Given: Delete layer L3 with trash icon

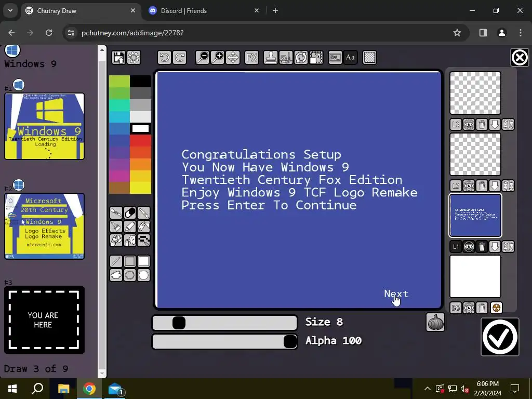Looking at the screenshot, I should (482, 125).
